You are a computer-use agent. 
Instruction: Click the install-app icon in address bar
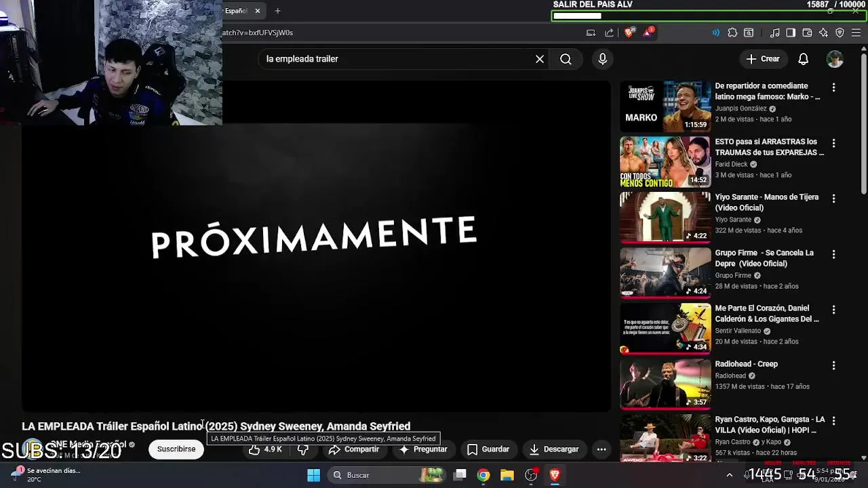pos(591,33)
